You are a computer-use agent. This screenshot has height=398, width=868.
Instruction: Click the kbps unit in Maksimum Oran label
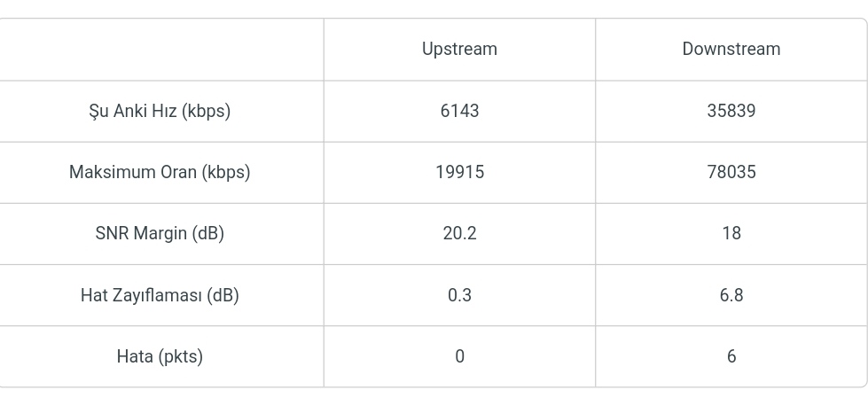click(x=226, y=173)
